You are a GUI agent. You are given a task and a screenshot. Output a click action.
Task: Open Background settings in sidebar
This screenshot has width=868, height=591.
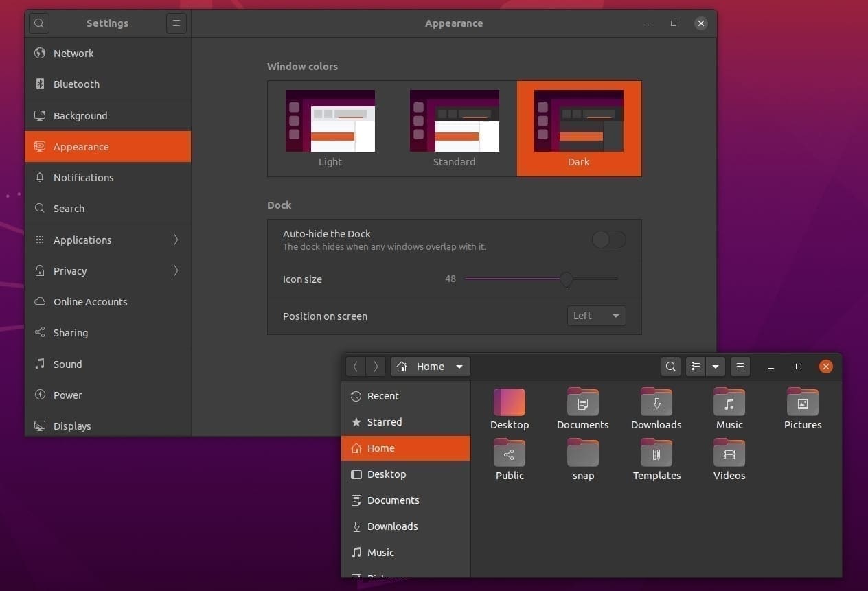(80, 115)
